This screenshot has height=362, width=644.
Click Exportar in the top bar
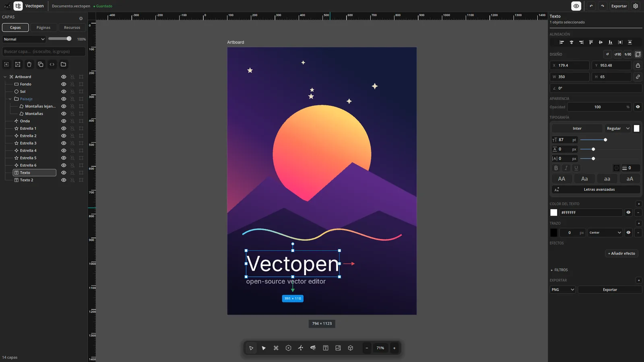point(619,6)
